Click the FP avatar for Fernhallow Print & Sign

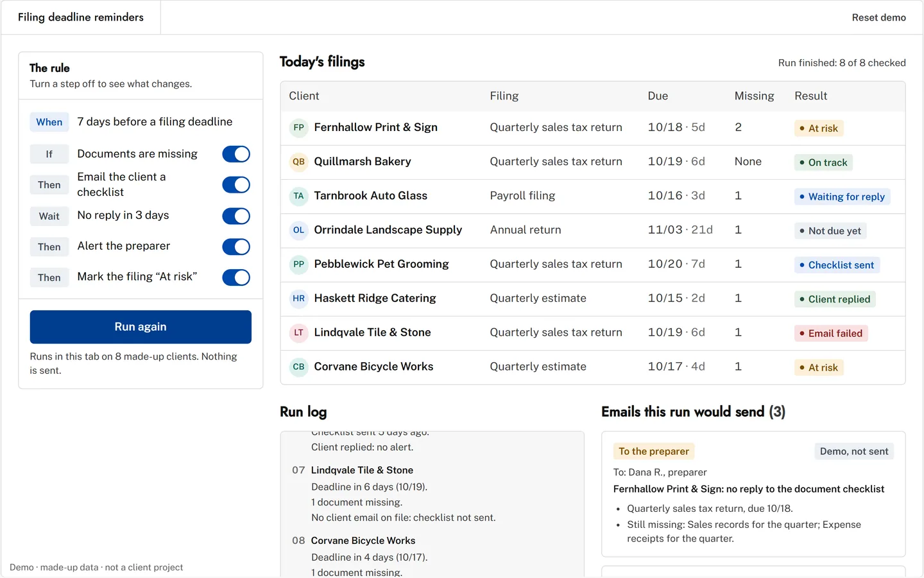pyautogui.click(x=298, y=128)
